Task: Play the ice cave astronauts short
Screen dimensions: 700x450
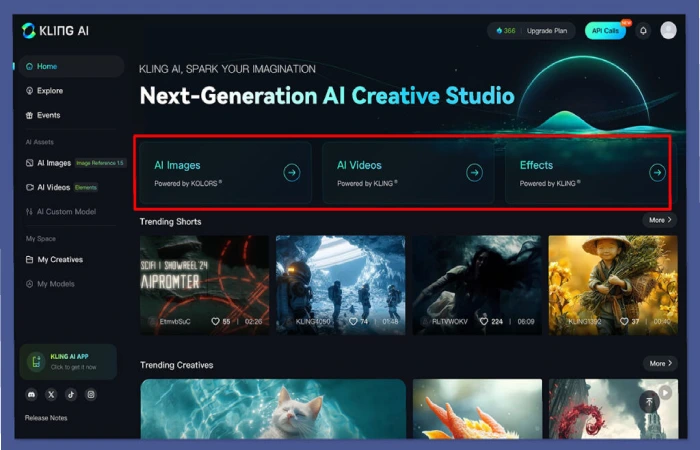Action: tap(341, 285)
